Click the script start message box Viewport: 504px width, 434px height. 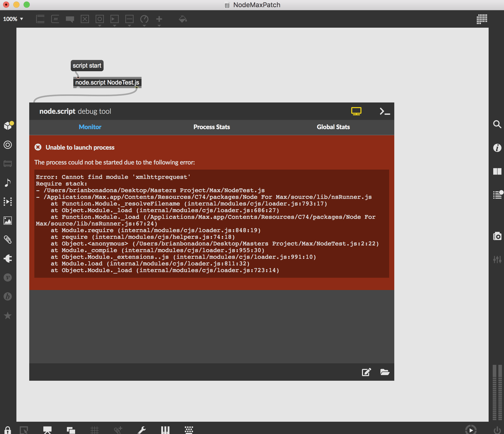[x=87, y=66]
